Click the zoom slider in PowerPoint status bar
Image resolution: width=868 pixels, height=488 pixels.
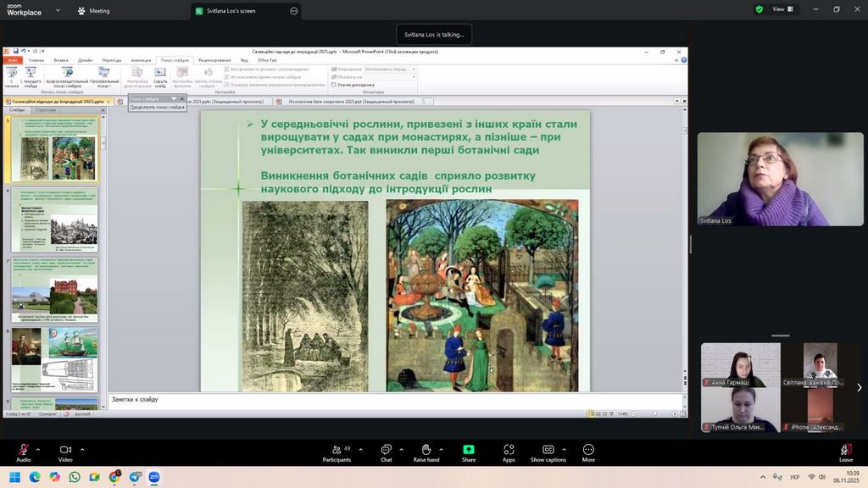[653, 413]
